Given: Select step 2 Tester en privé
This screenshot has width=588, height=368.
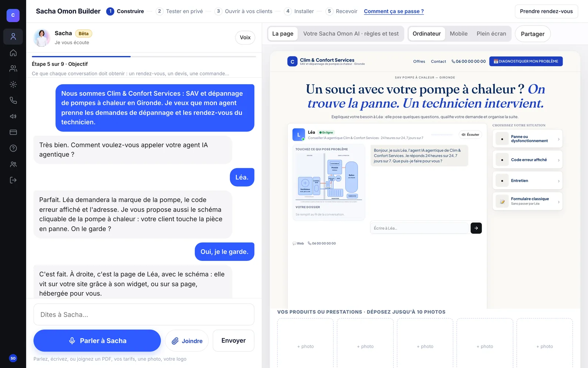Looking at the screenshot, I should coord(179,11).
